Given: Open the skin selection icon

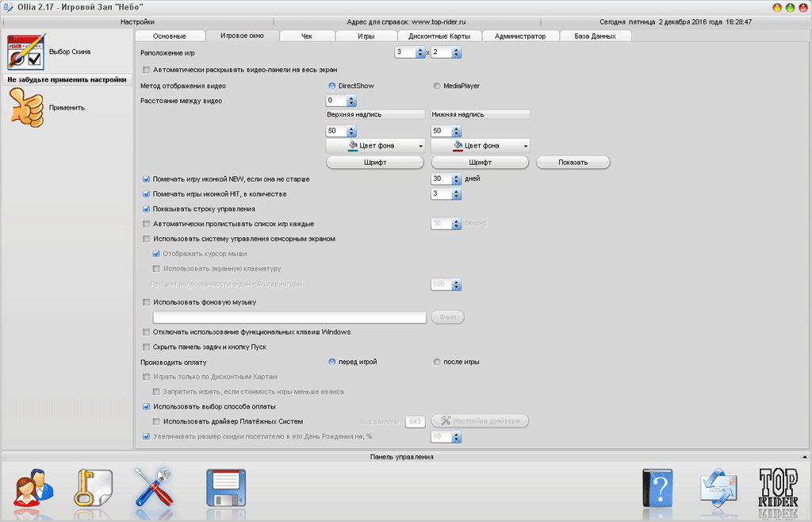Looking at the screenshot, I should (26, 52).
